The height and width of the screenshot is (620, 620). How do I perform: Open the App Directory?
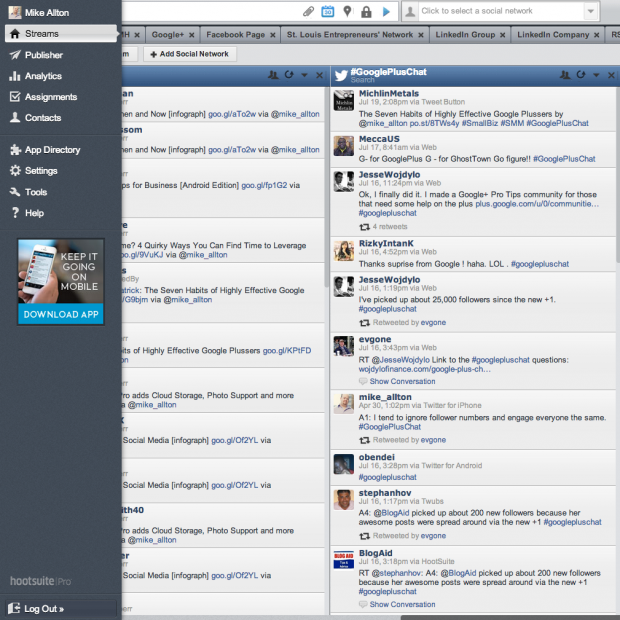[x=52, y=150]
